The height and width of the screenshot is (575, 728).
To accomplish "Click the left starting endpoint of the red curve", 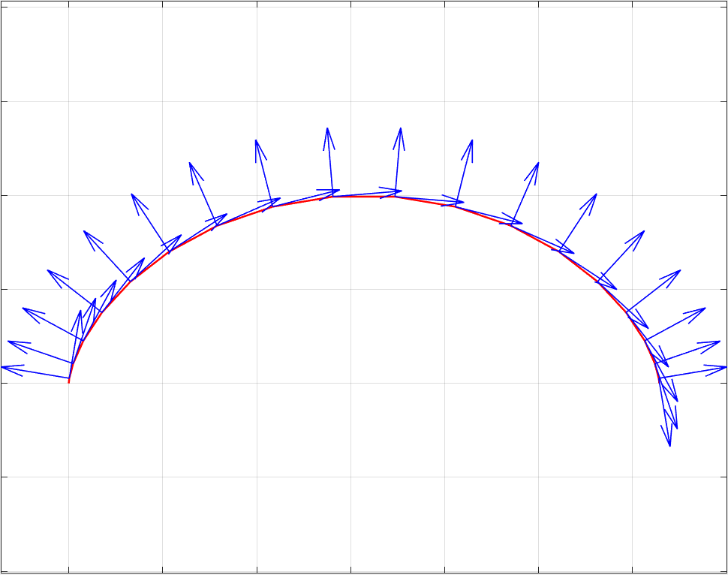I will [x=69, y=382].
